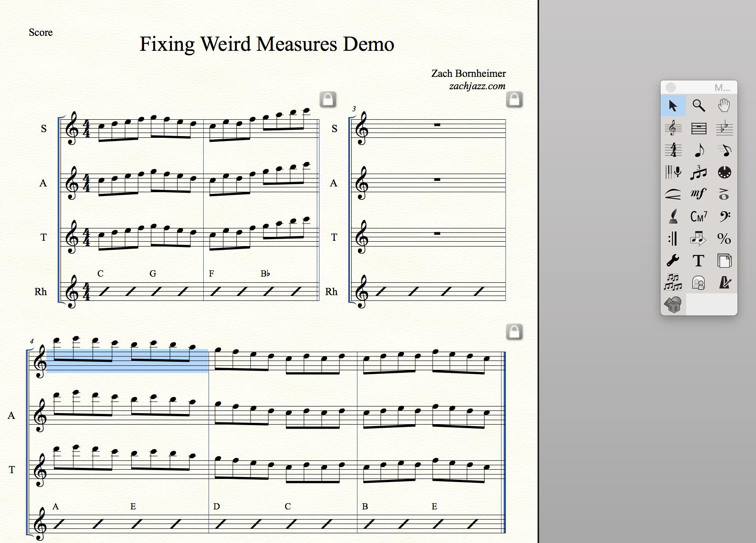Choose the mf Expression tool

click(699, 194)
